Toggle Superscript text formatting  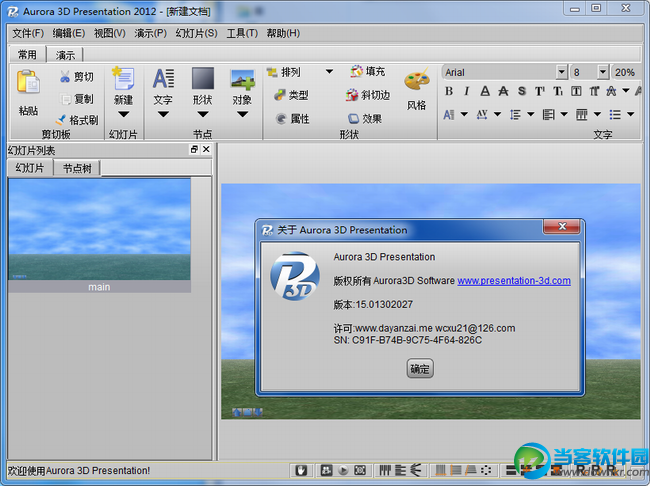tap(540, 91)
